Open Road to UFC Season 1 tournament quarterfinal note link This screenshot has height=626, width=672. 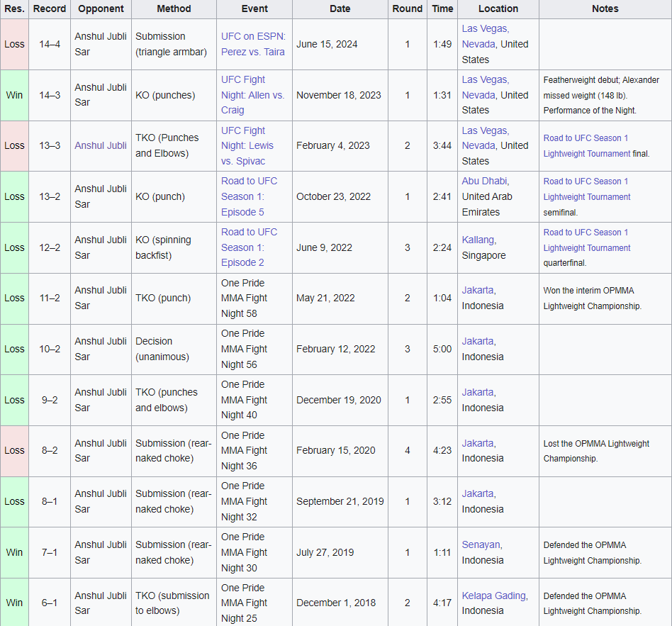tap(587, 240)
